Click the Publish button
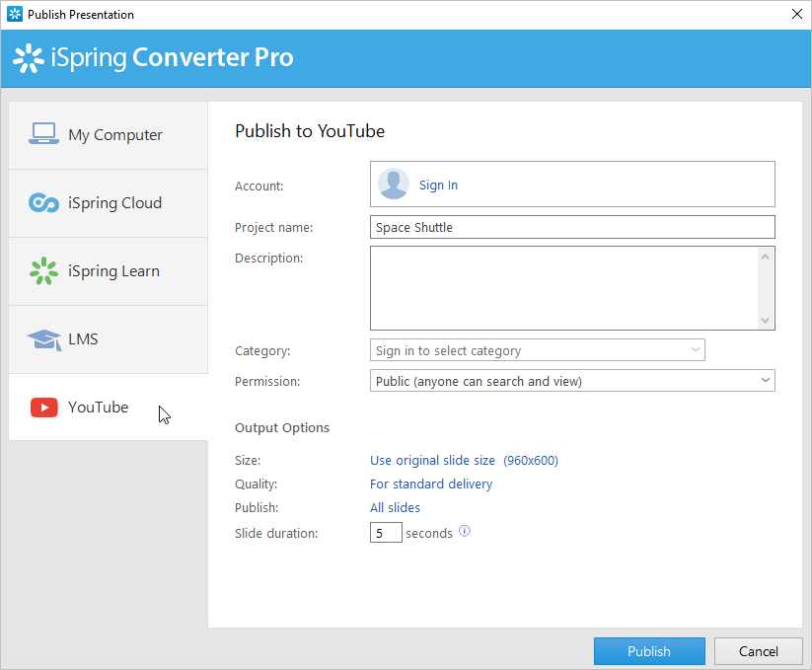This screenshot has width=812, height=670. (x=649, y=651)
